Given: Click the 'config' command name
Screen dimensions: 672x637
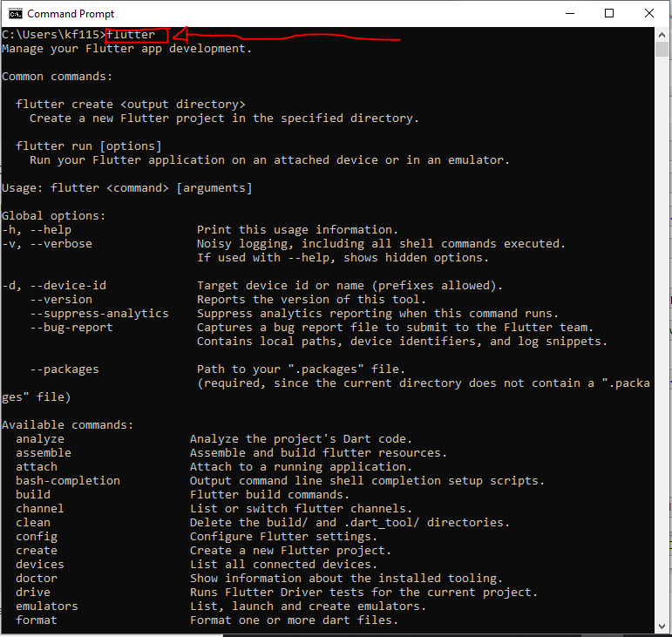Looking at the screenshot, I should pos(37,537).
